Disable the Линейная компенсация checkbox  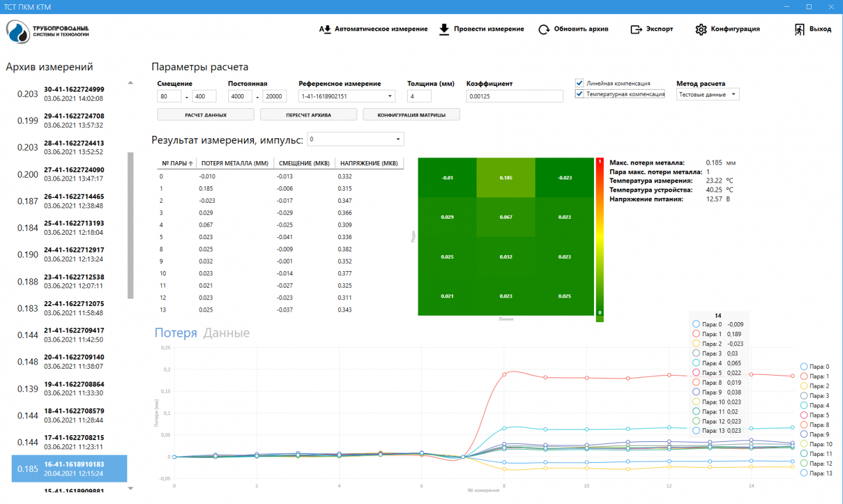[x=579, y=83]
